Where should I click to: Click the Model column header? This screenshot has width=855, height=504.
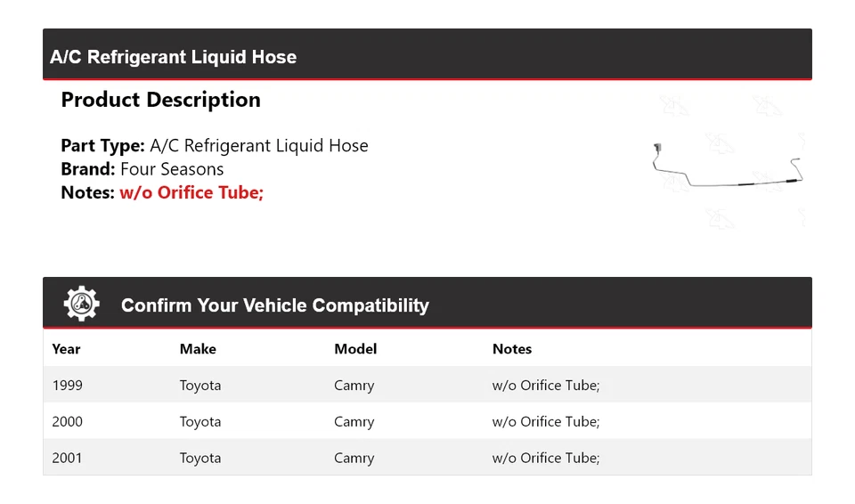pos(355,349)
